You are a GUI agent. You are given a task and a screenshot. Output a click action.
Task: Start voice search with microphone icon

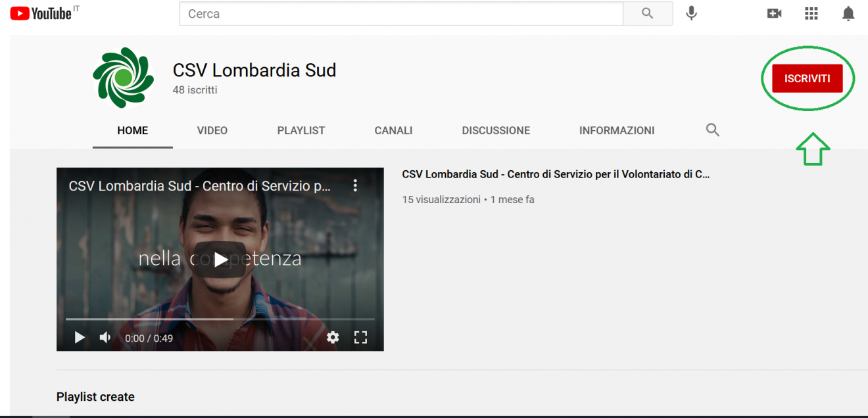[691, 13]
